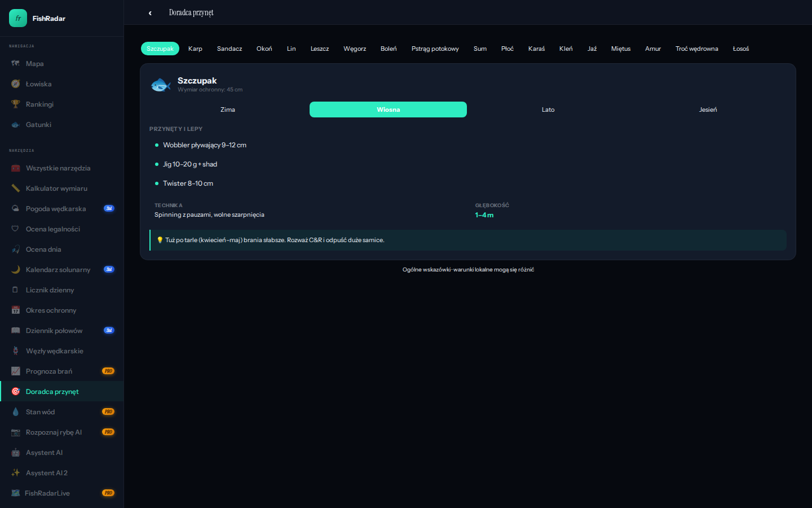Go back using the header chevron
The height and width of the screenshot is (508, 812).
coord(150,13)
